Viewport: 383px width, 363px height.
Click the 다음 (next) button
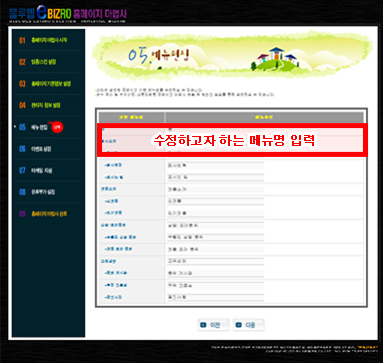click(x=249, y=325)
